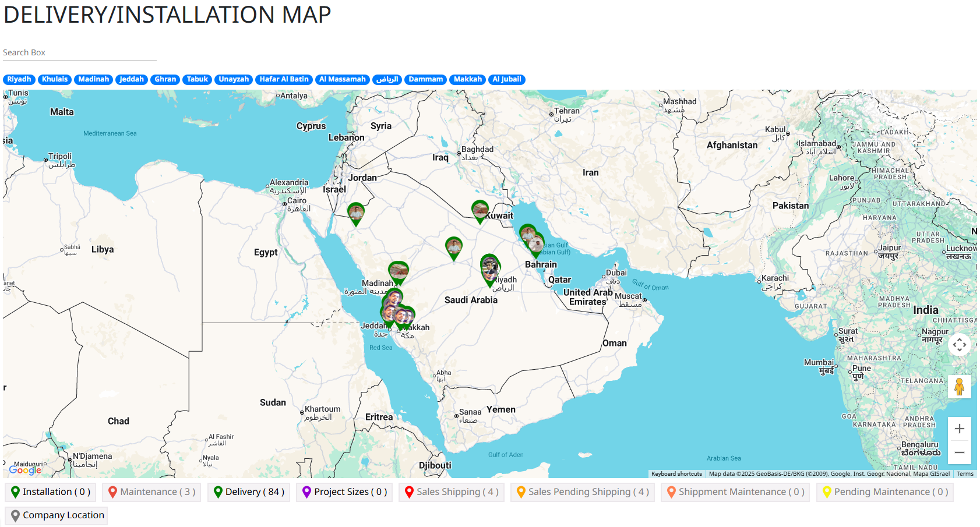Open the marker cluster at Riyadh
Viewport: 980px width, 527px height.
pyautogui.click(x=490, y=269)
